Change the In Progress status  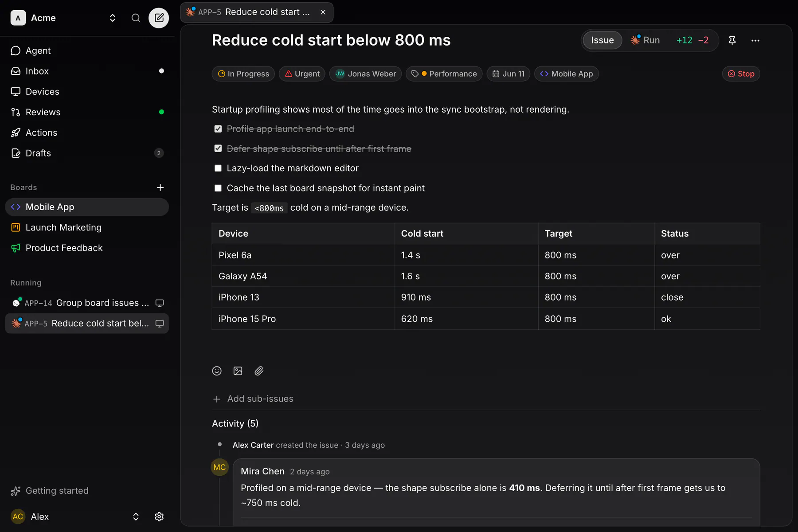click(243, 74)
